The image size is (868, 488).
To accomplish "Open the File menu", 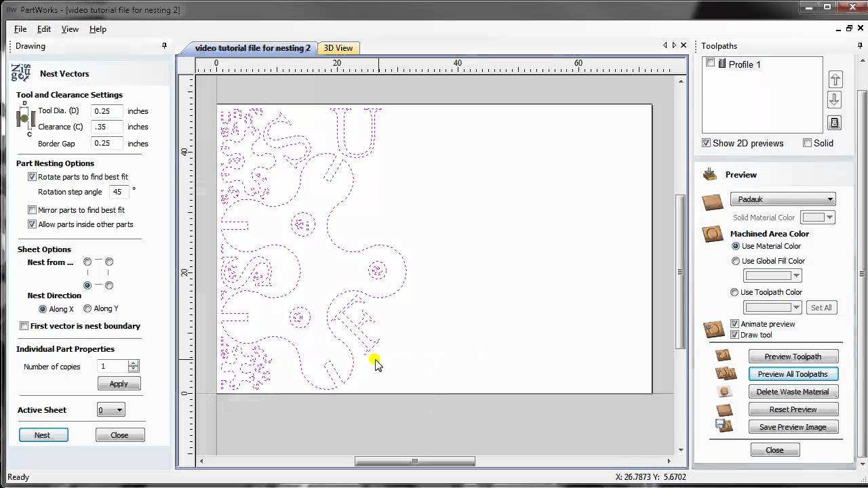I will tap(20, 29).
